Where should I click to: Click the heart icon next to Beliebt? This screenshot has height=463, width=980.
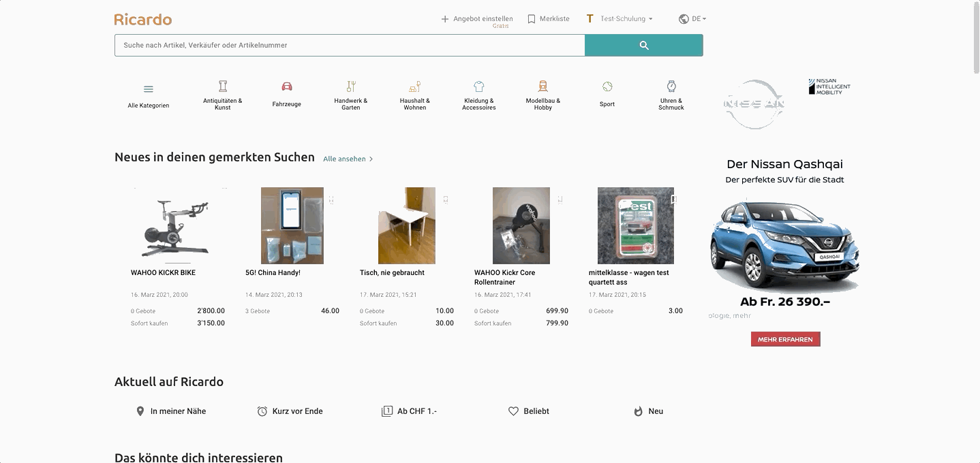click(x=514, y=411)
